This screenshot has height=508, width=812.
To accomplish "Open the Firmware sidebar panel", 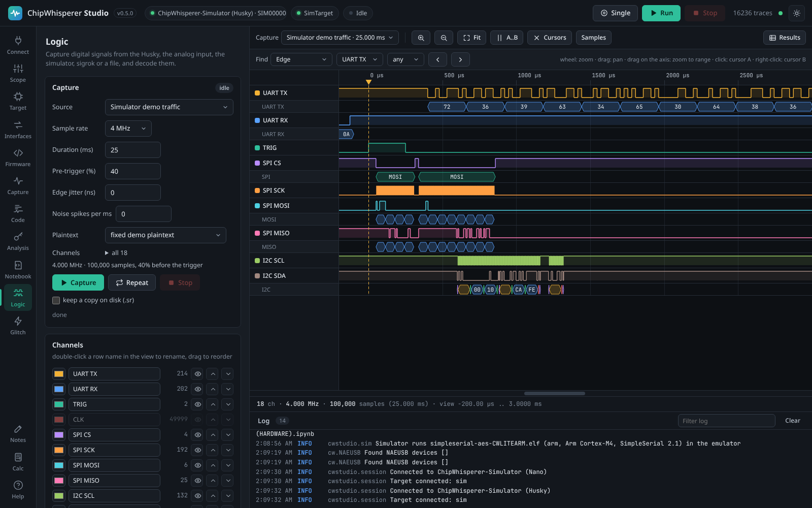I will [x=18, y=157].
